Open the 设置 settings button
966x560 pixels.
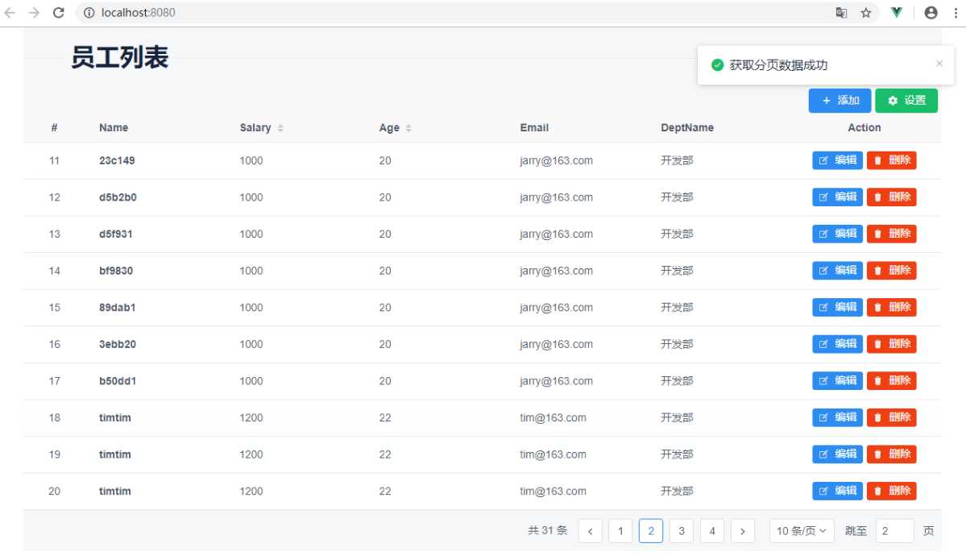[x=906, y=101]
